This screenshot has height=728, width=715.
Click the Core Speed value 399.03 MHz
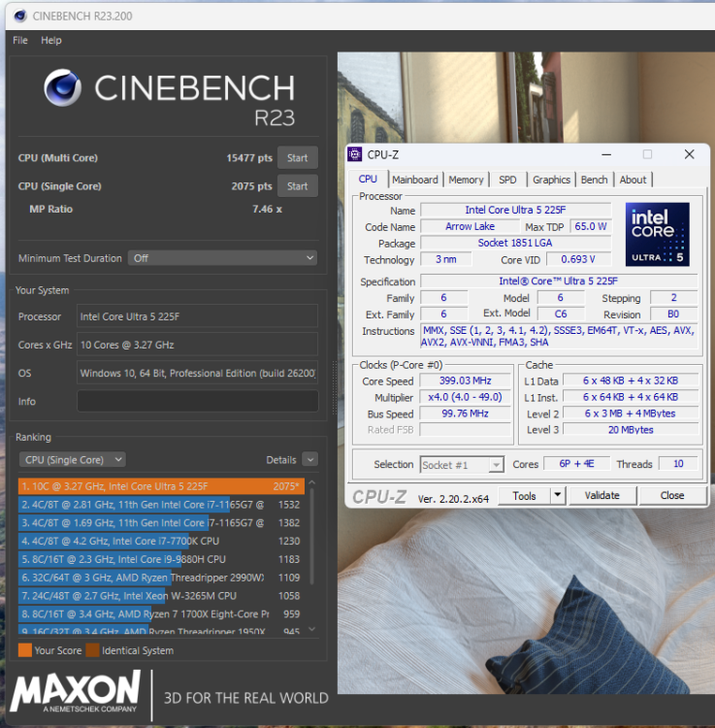[466, 381]
